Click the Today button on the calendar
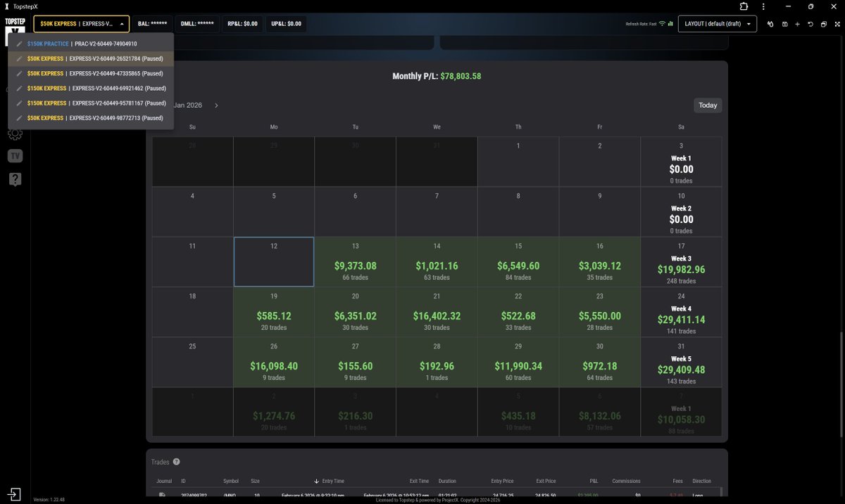 [708, 106]
